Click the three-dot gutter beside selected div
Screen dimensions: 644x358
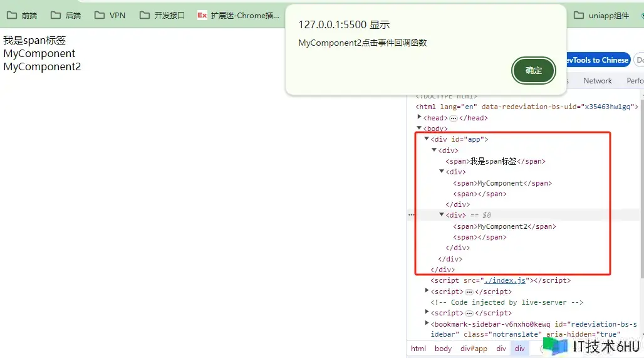(x=412, y=215)
